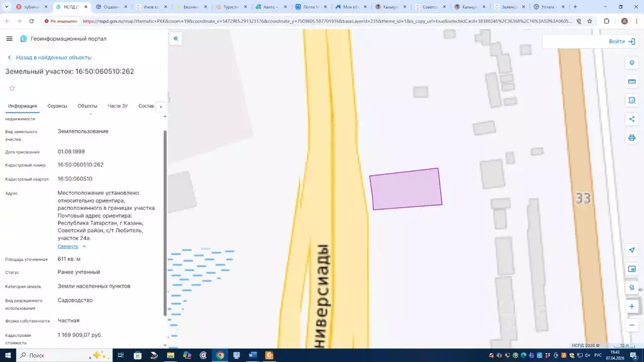Add the land plot to favorites with the star

pos(11,88)
